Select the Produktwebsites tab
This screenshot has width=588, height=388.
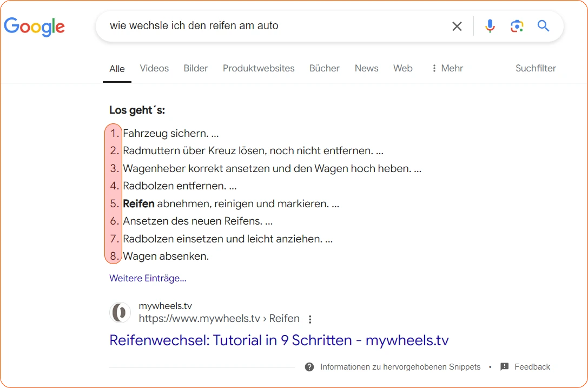(x=259, y=68)
